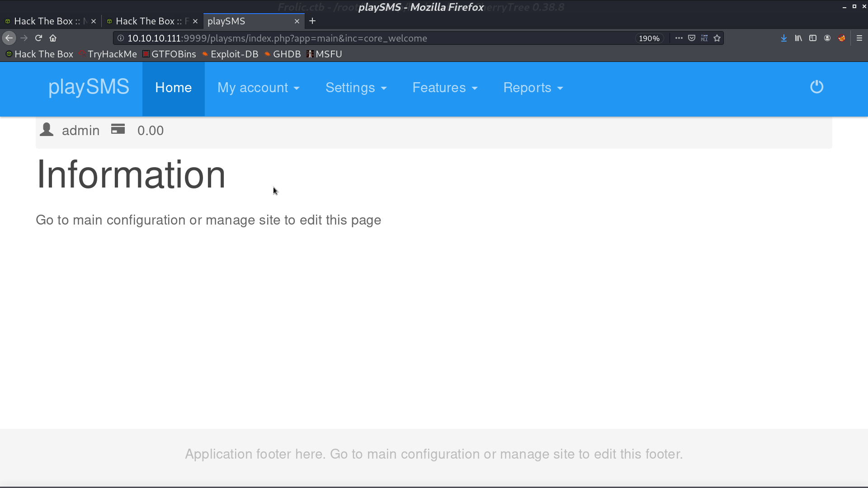Open a new tab with the plus button
868x488 pixels.
click(312, 21)
